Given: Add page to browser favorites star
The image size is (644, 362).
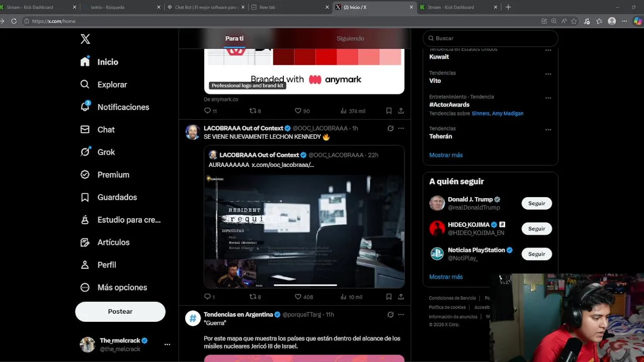Looking at the screenshot, I should coord(574,21).
